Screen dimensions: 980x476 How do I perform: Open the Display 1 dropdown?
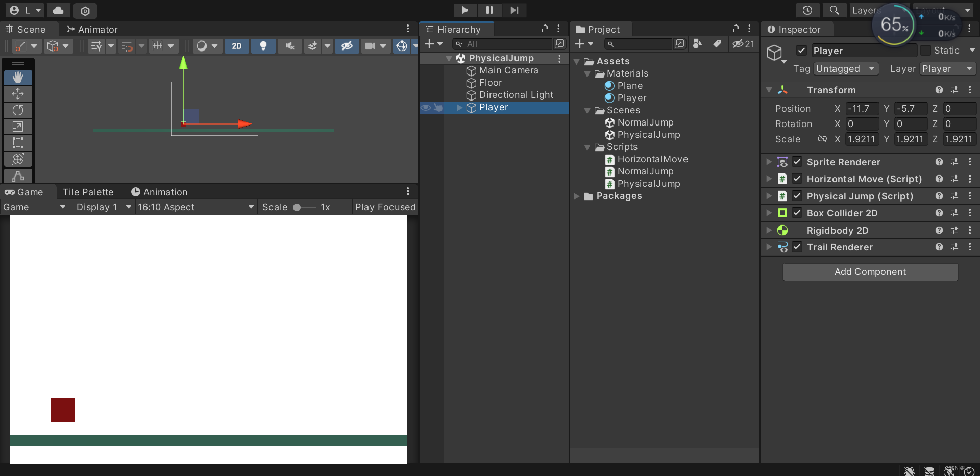[x=104, y=207]
